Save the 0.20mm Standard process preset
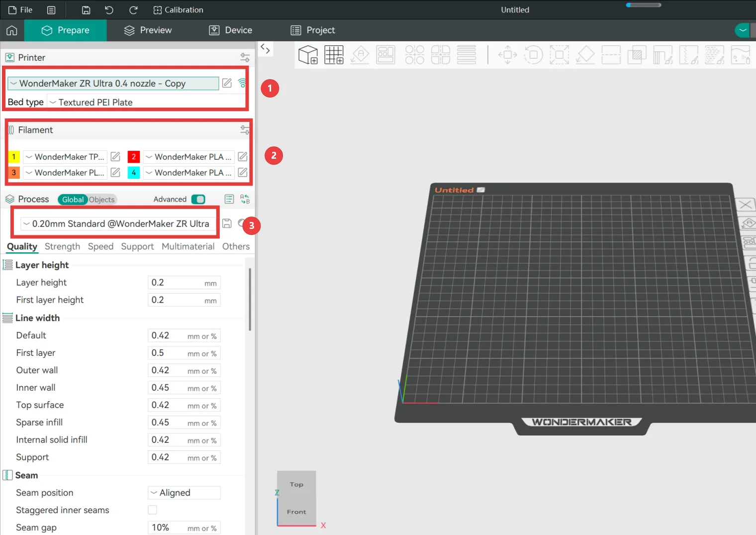756x535 pixels. (x=227, y=223)
